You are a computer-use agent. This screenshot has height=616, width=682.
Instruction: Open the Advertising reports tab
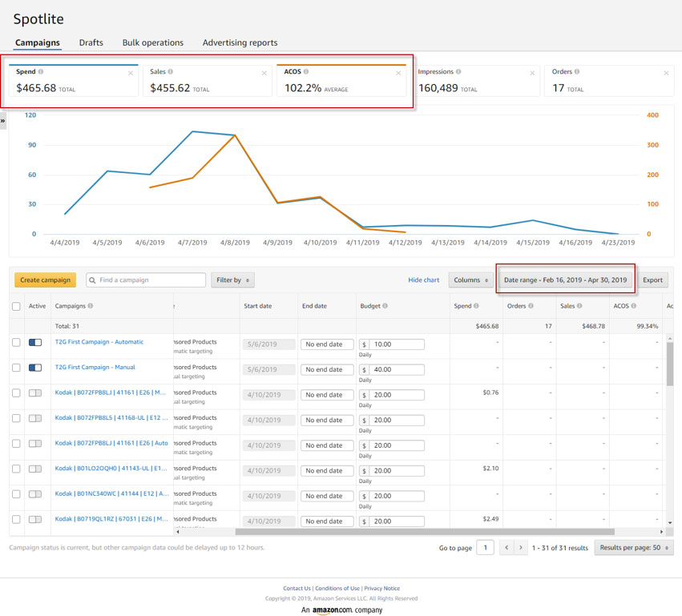point(240,42)
